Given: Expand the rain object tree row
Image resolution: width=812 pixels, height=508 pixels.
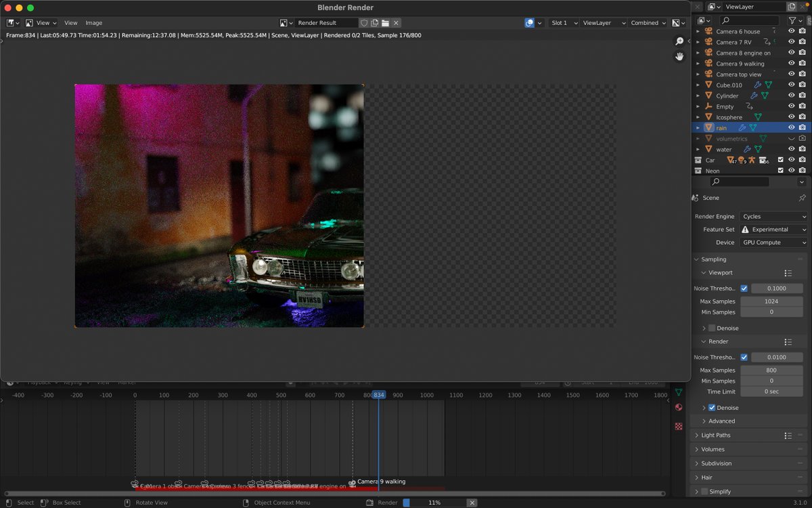Looking at the screenshot, I should [698, 128].
